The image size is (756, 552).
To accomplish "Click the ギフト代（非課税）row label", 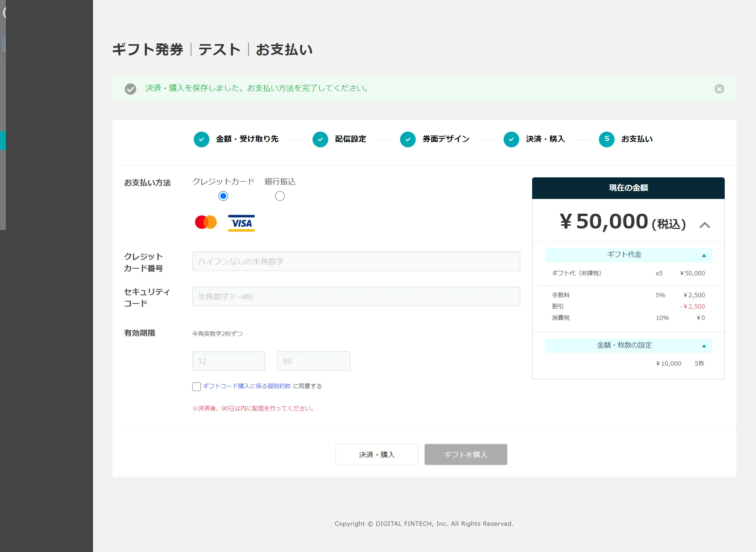I will [x=577, y=273].
